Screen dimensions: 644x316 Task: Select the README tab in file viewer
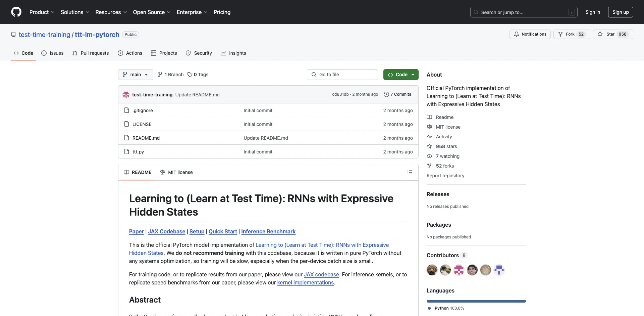(138, 172)
